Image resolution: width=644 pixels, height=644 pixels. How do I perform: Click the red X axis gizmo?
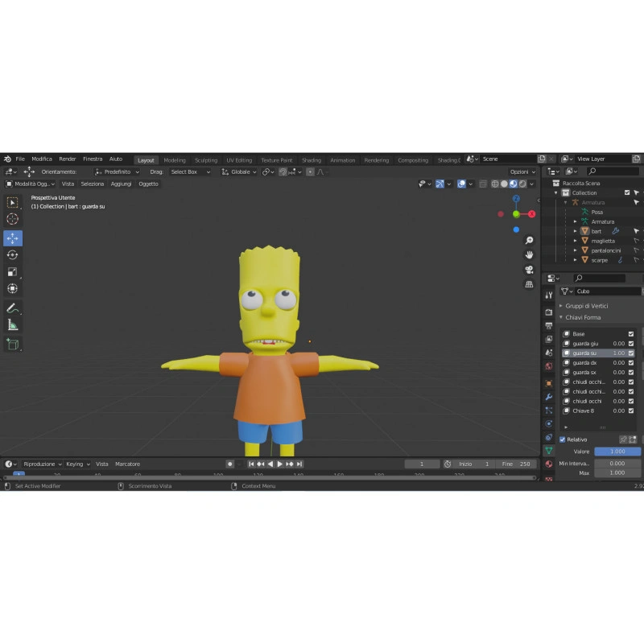(532, 214)
